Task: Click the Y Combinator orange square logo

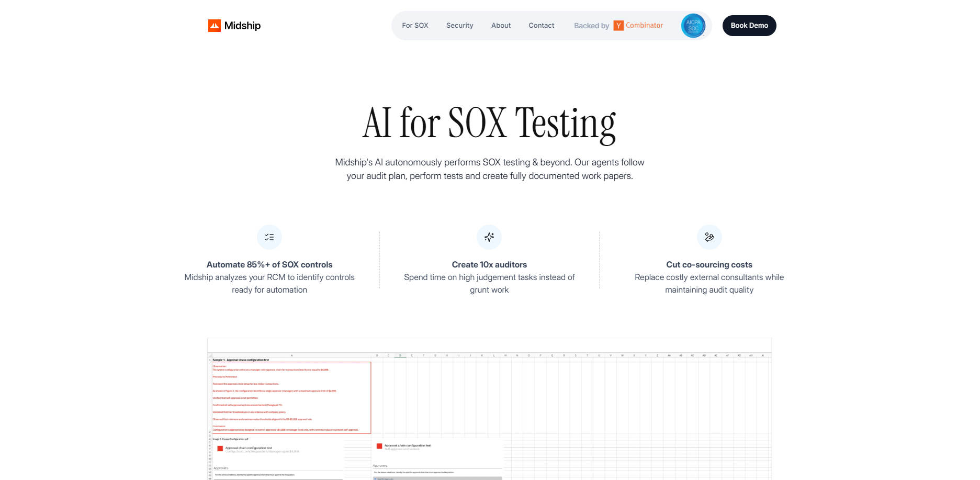Action: click(618, 26)
